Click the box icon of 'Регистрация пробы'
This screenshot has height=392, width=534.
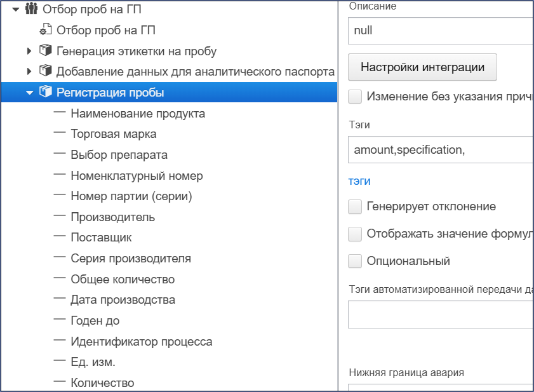tap(46, 91)
